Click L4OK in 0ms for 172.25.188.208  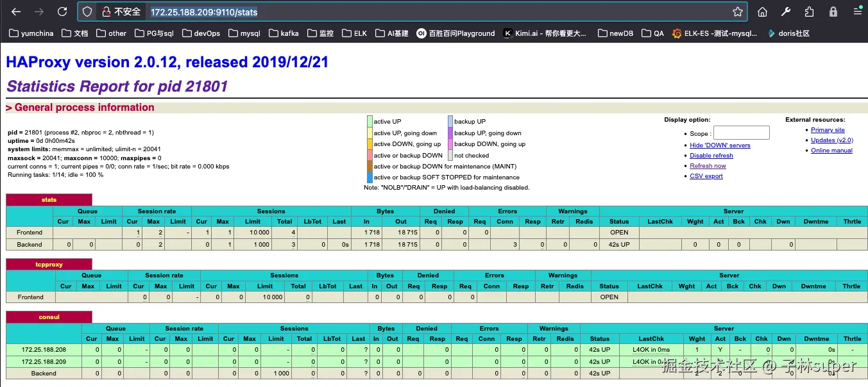click(651, 350)
